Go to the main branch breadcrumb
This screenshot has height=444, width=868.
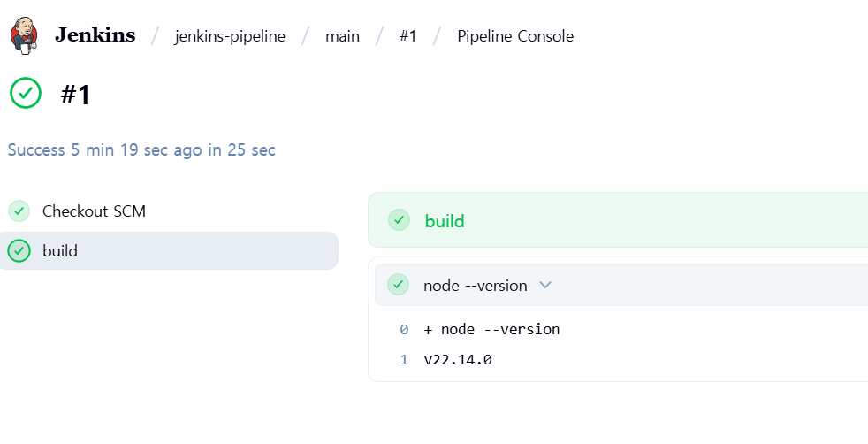click(x=342, y=36)
